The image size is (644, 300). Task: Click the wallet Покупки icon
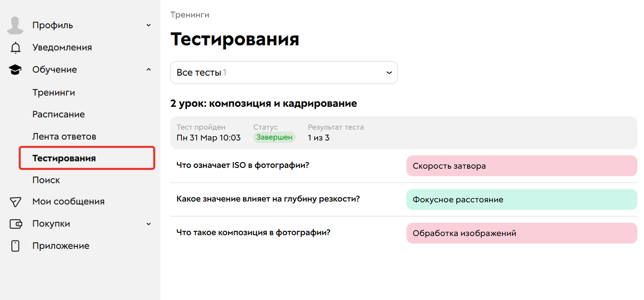16,224
